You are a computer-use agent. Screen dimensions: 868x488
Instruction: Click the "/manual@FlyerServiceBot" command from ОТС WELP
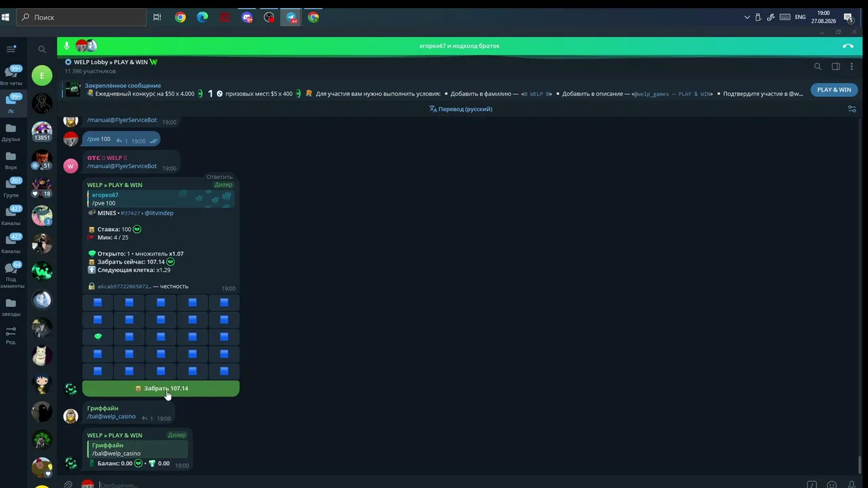(122, 166)
